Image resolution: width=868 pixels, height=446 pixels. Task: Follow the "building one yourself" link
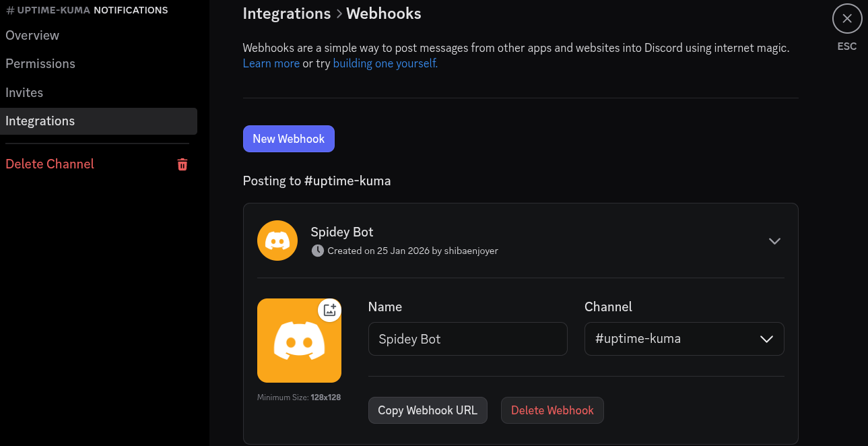pyautogui.click(x=385, y=63)
